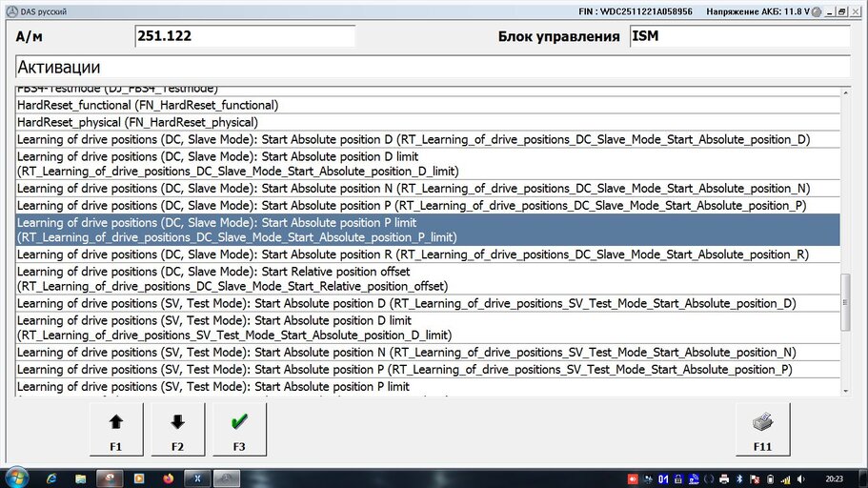The width and height of the screenshot is (868, 488).
Task: Select SV Test Mode Start Absolute position D
Action: (428, 303)
